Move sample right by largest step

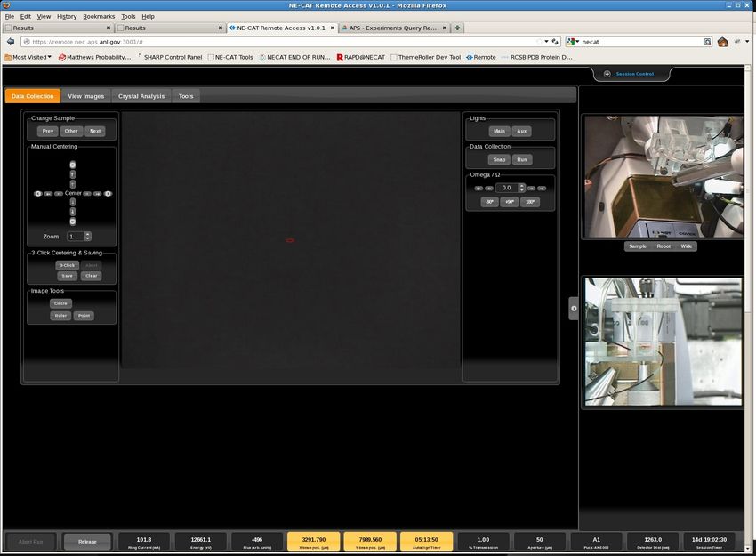coord(108,193)
